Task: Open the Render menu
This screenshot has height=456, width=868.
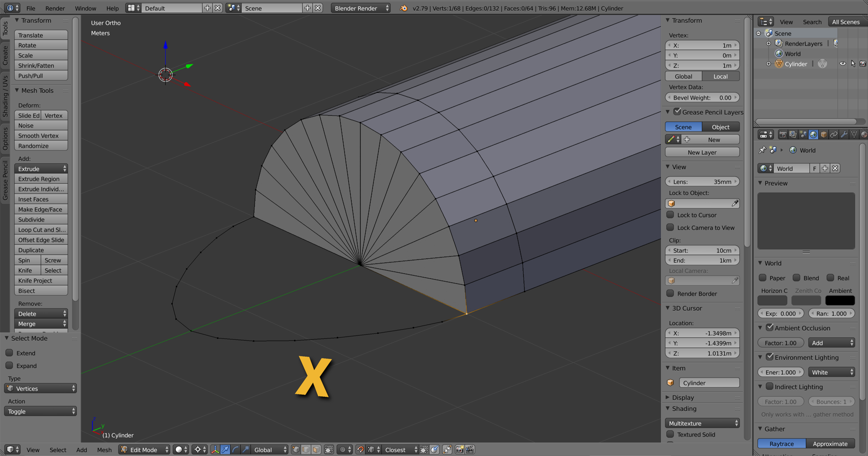Action: click(55, 8)
